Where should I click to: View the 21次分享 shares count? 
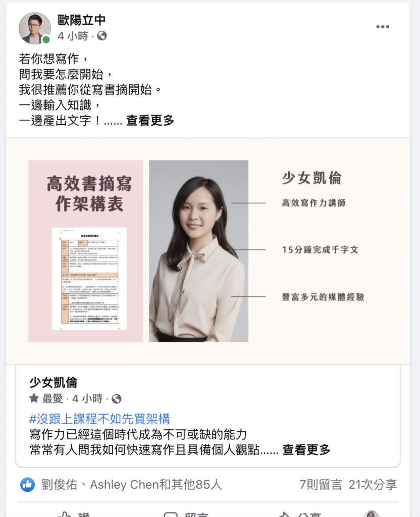[x=373, y=484]
